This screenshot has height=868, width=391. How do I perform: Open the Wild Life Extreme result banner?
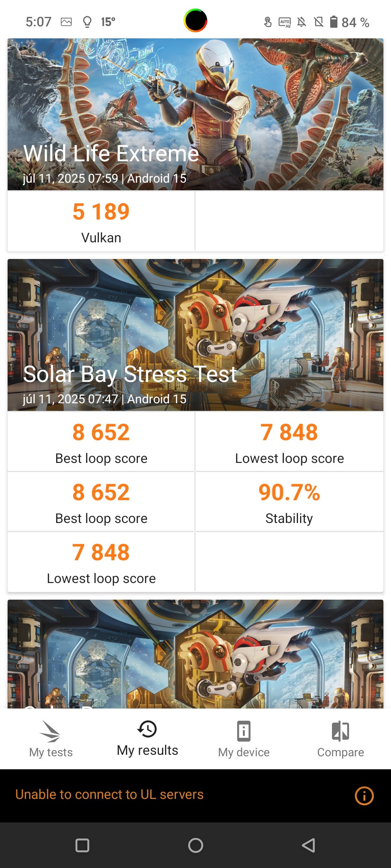[x=195, y=114]
